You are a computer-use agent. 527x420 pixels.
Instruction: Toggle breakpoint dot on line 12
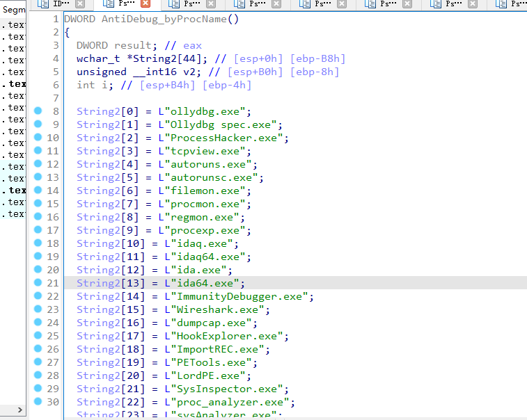38,163
